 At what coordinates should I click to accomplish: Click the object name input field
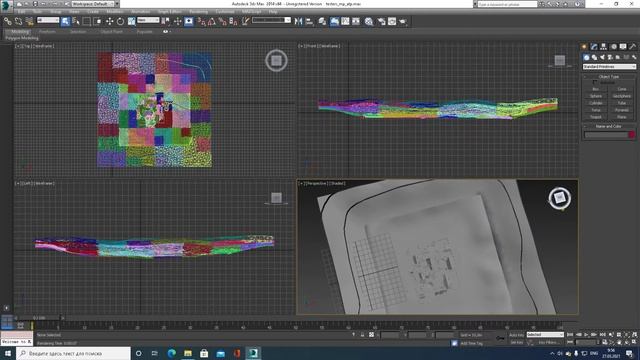click(x=605, y=135)
